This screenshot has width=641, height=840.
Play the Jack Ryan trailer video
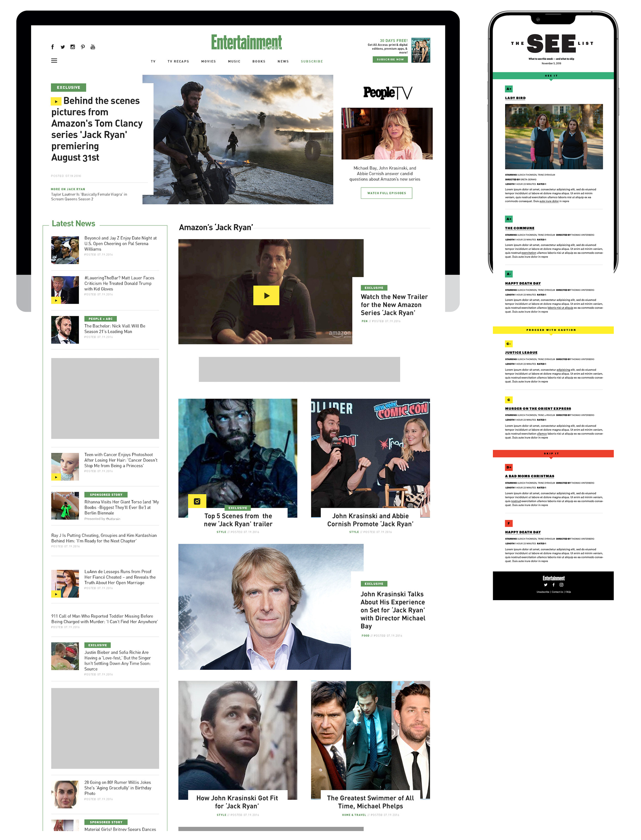coord(266,295)
